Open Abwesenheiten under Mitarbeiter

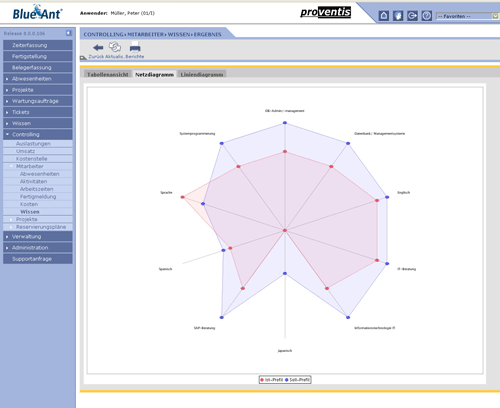(38, 174)
